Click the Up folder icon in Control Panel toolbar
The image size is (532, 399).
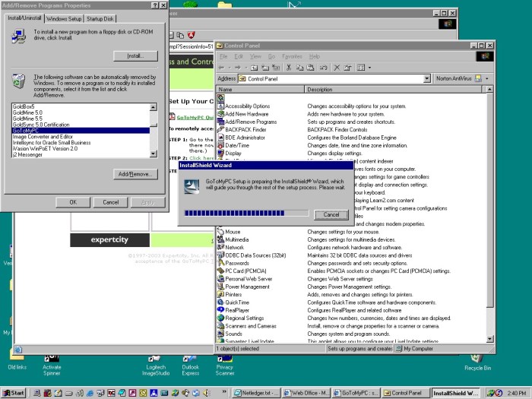(254, 68)
